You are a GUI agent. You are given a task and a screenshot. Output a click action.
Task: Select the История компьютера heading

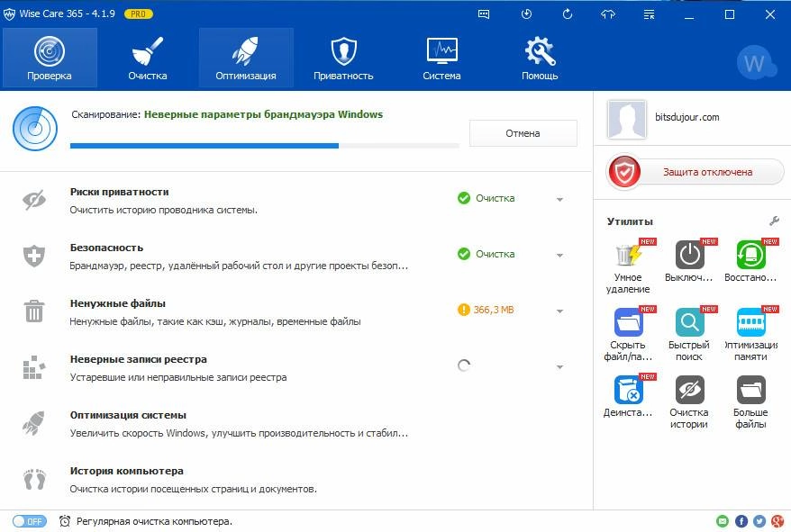point(127,471)
